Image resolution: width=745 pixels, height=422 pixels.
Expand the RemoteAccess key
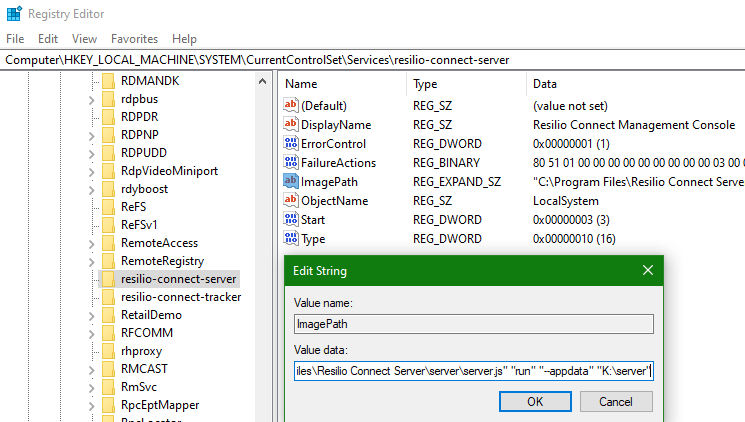(x=93, y=243)
